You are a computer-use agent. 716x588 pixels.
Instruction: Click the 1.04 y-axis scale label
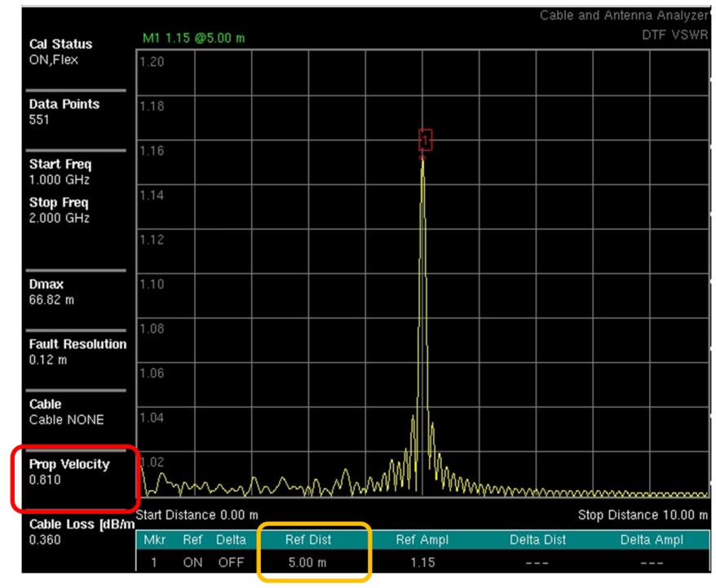152,418
